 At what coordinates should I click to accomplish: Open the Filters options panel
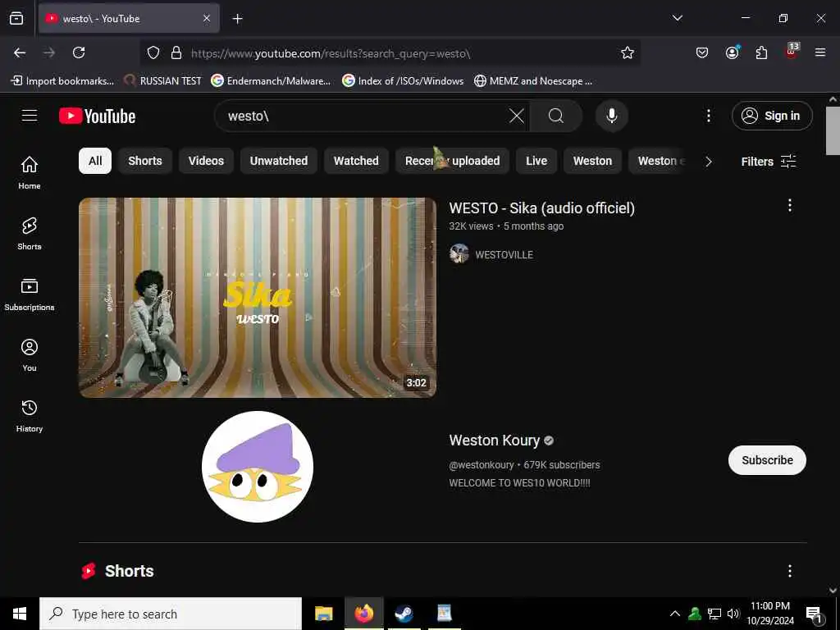768,162
